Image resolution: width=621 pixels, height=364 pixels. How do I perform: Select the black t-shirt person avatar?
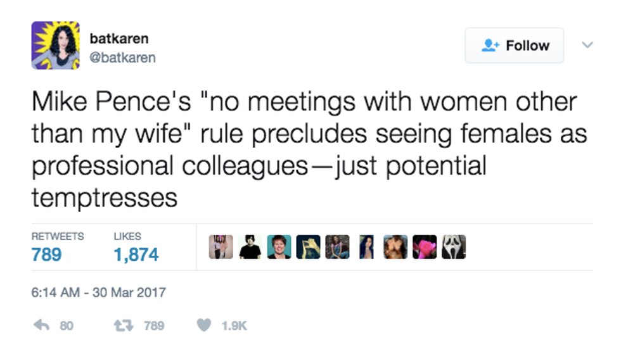[x=250, y=247]
